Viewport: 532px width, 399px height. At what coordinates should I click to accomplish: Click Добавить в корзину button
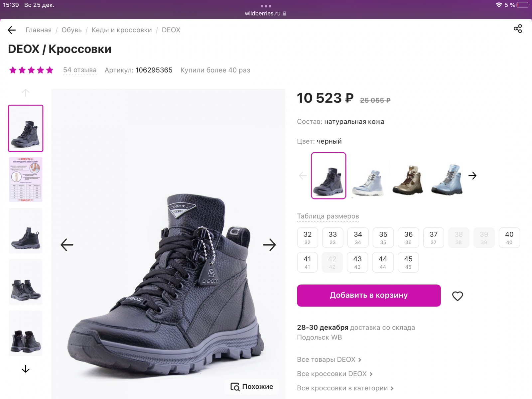pyautogui.click(x=369, y=295)
